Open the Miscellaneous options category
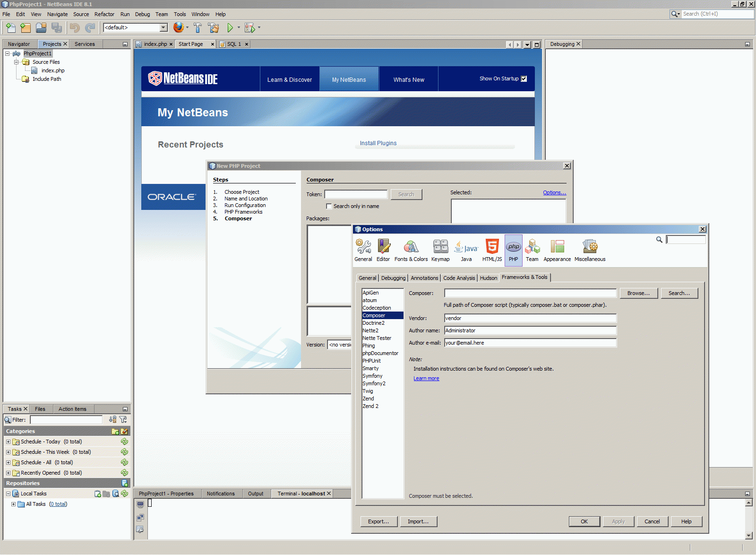Image resolution: width=756 pixels, height=555 pixels. 590,251
